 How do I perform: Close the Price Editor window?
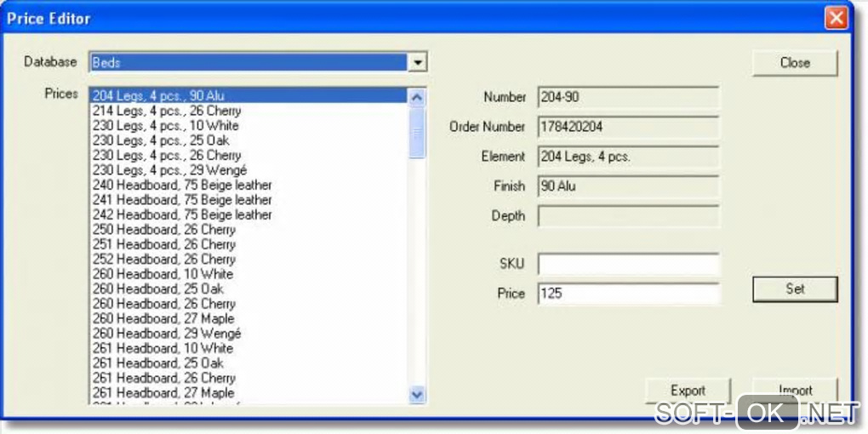pyautogui.click(x=836, y=18)
